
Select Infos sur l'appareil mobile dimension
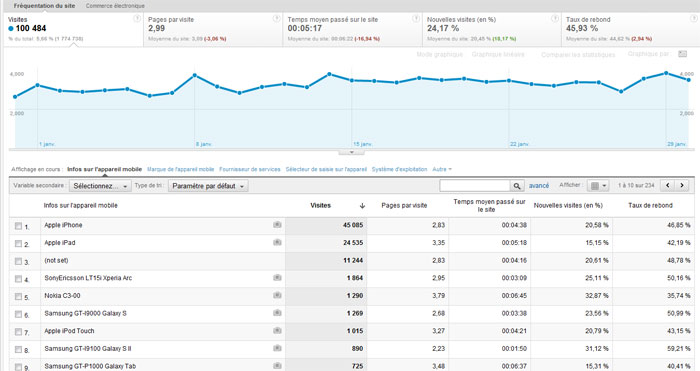104,169
